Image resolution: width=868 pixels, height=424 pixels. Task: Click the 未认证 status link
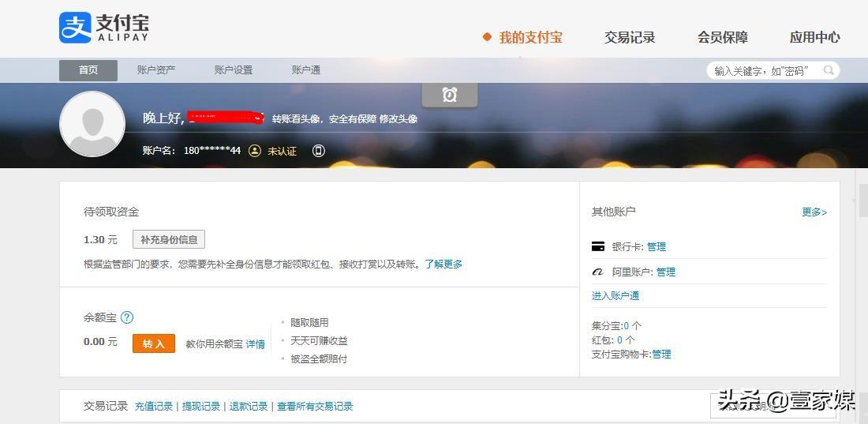coord(282,151)
